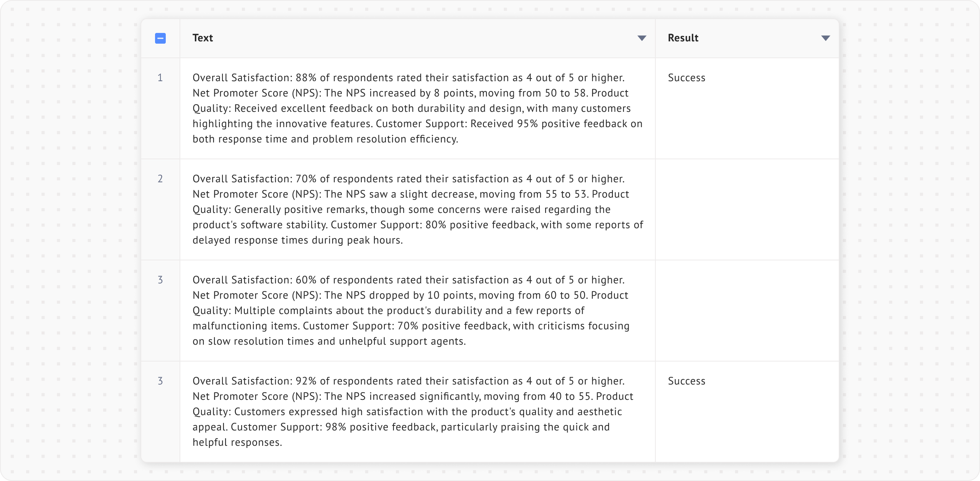Viewport: 980px width, 481px height.
Task: Select row number 1
Action: [160, 78]
